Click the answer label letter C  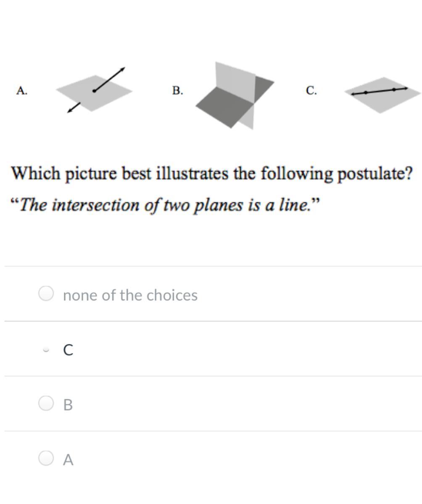(x=68, y=349)
